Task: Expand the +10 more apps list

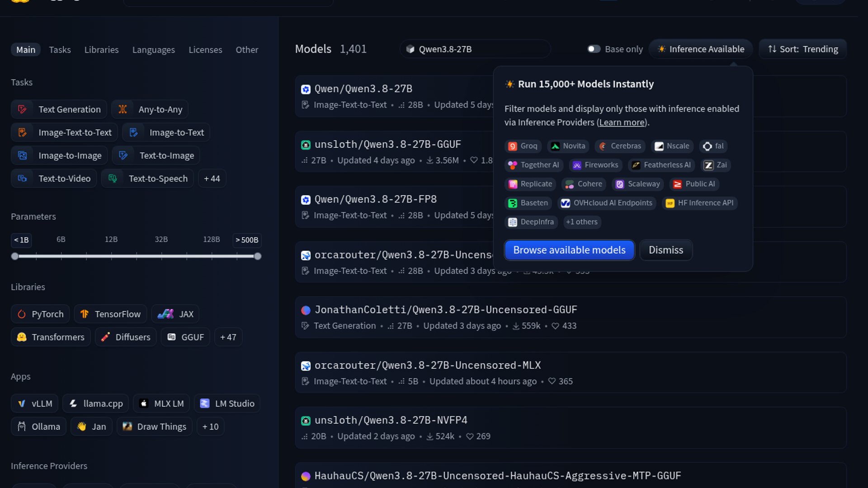Action: (211, 427)
